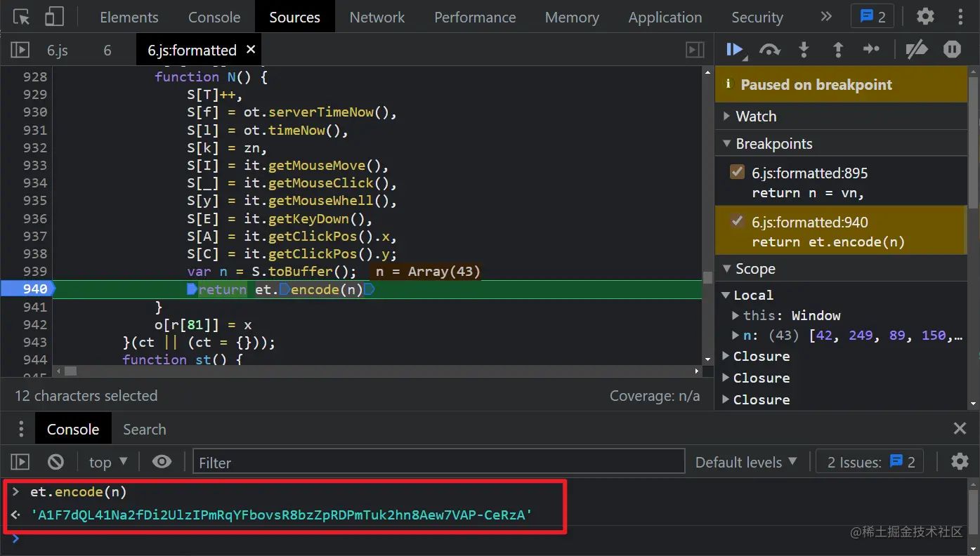
Task: Click the encoded output string in console
Action: pyautogui.click(x=281, y=515)
